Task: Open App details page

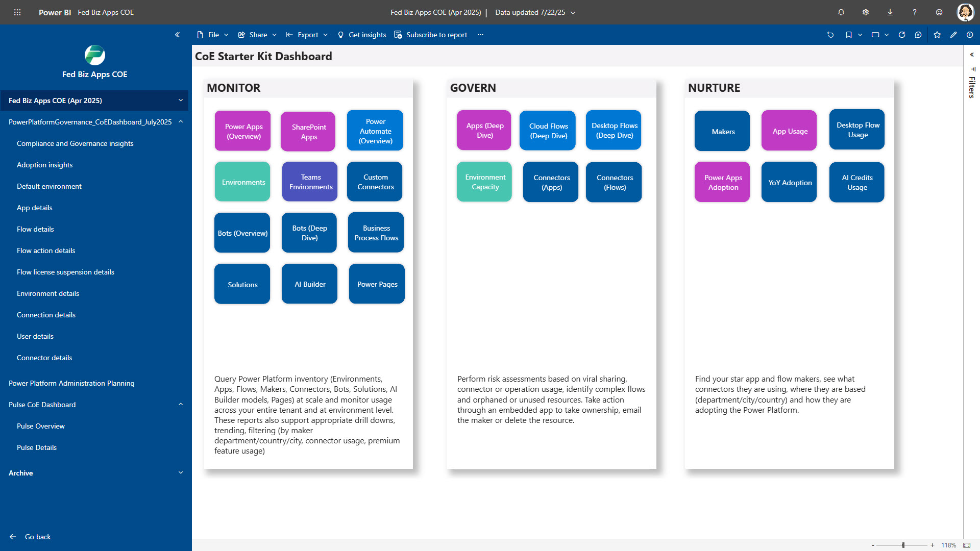Action: [34, 208]
